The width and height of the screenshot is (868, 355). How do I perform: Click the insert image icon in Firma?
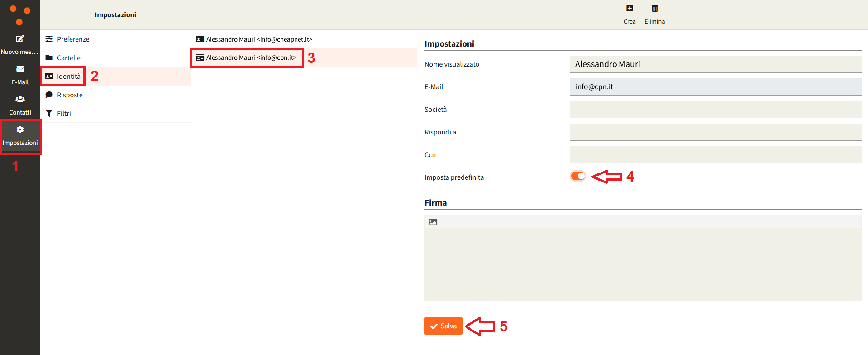pos(433,222)
